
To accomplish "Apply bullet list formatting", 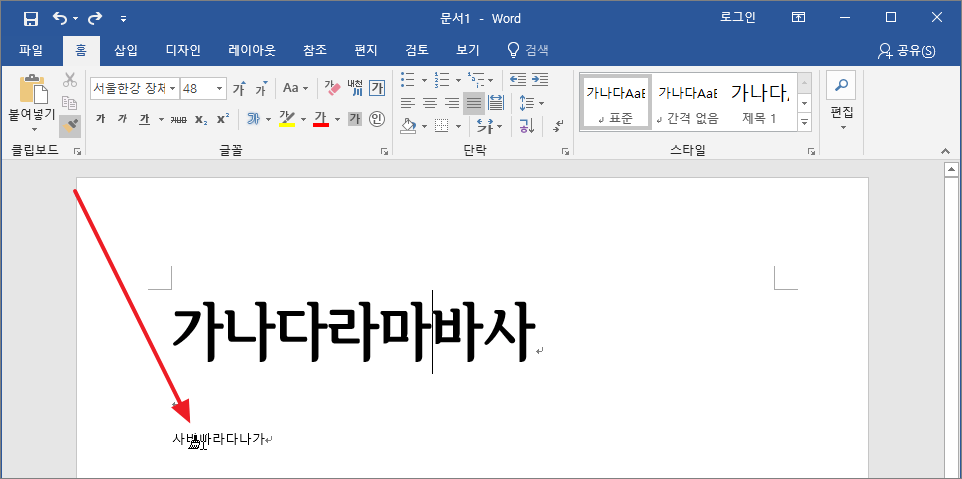I will [x=408, y=80].
